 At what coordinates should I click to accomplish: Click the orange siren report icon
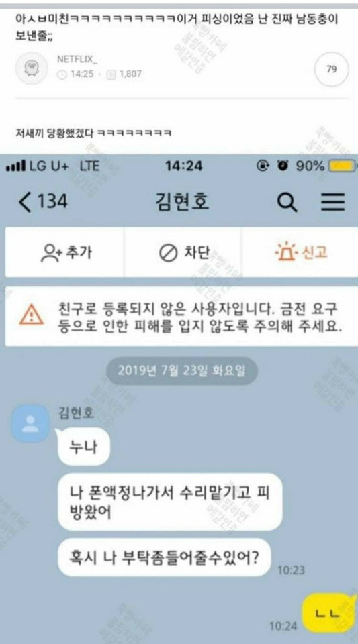click(x=285, y=252)
